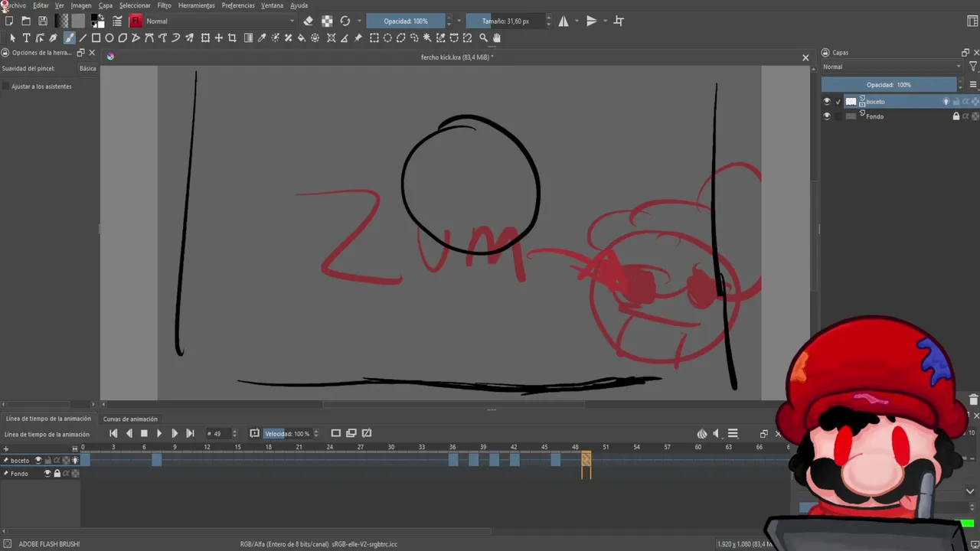Screen dimensions: 980x551
Task: Select the Line tool
Action: point(83,37)
